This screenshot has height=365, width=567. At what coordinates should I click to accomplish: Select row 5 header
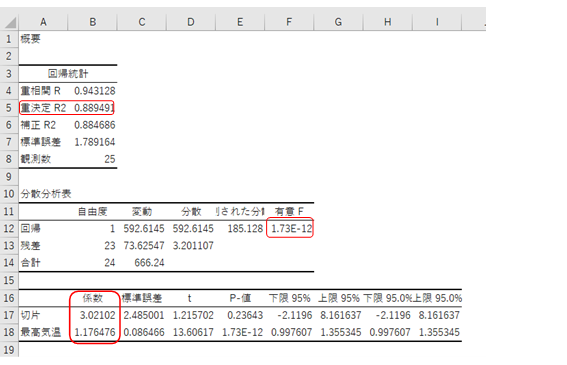pos(9,108)
